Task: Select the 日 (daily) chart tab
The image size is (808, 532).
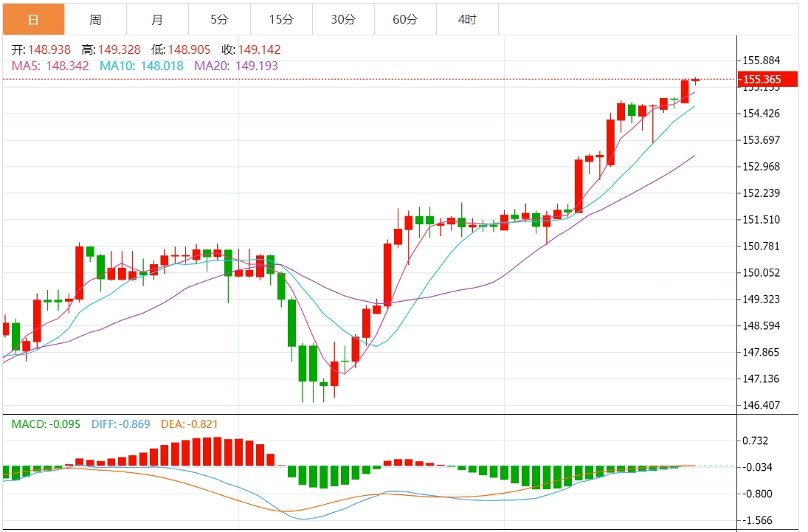Action: point(33,20)
